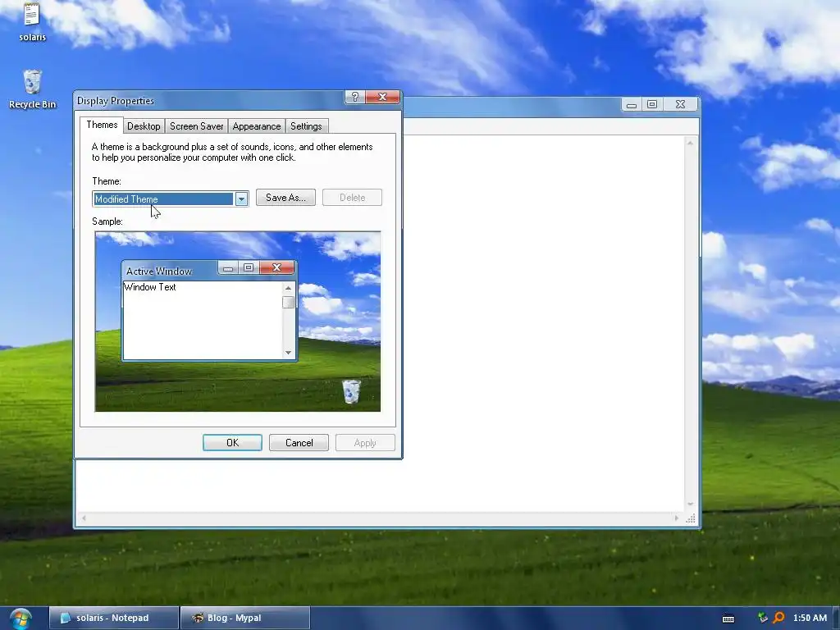Click the orange magnifier tray icon

(779, 618)
